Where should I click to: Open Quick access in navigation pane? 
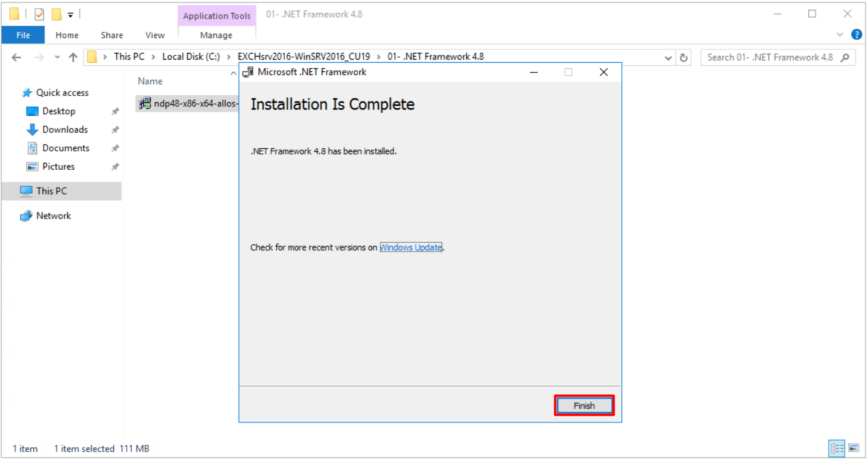[x=62, y=93]
